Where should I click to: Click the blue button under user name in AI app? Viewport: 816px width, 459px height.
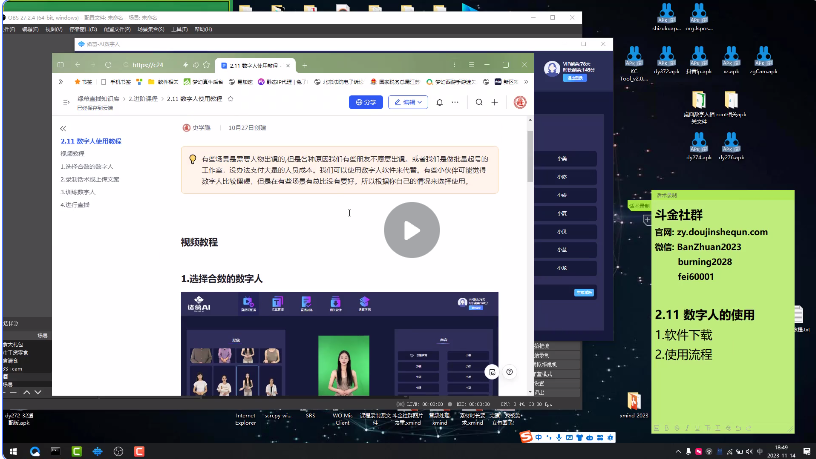(x=575, y=78)
